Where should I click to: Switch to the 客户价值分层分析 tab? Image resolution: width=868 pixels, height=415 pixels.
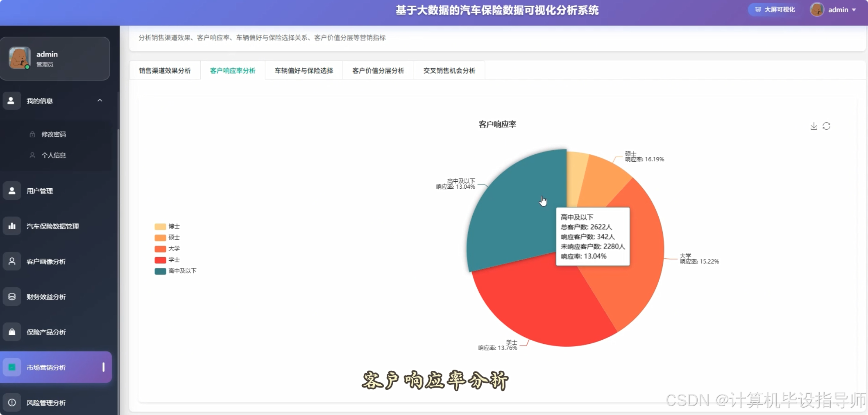(378, 70)
